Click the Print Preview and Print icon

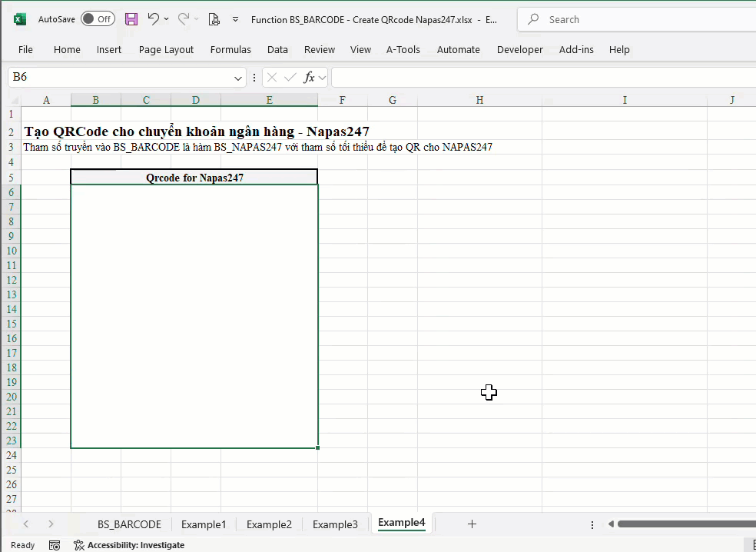click(x=214, y=19)
